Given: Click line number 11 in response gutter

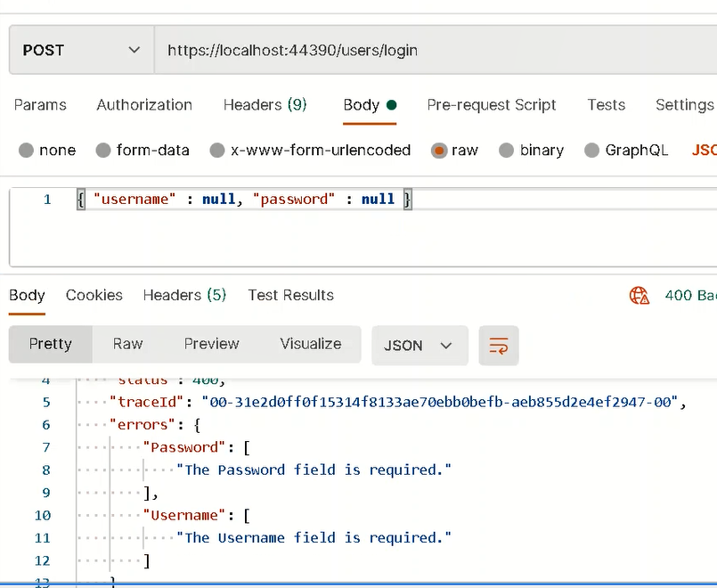Looking at the screenshot, I should 43,538.
